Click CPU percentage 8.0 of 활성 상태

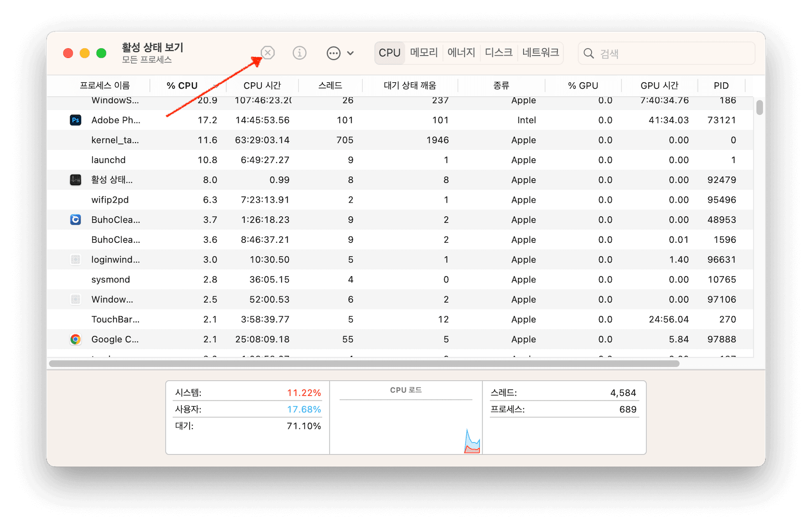click(x=210, y=180)
